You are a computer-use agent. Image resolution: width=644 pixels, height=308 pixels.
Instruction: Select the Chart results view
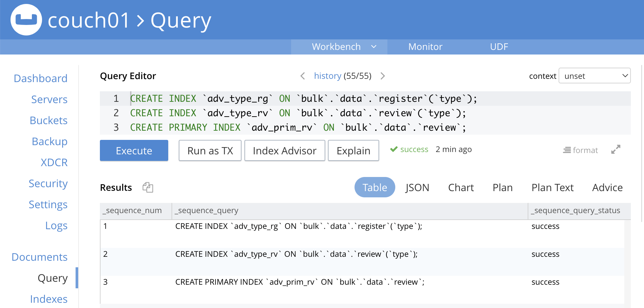(x=461, y=187)
